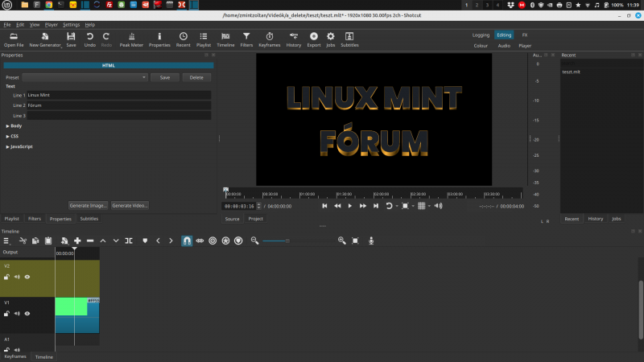Mute the V2 track
The width and height of the screenshot is (644, 362).
[x=17, y=277]
